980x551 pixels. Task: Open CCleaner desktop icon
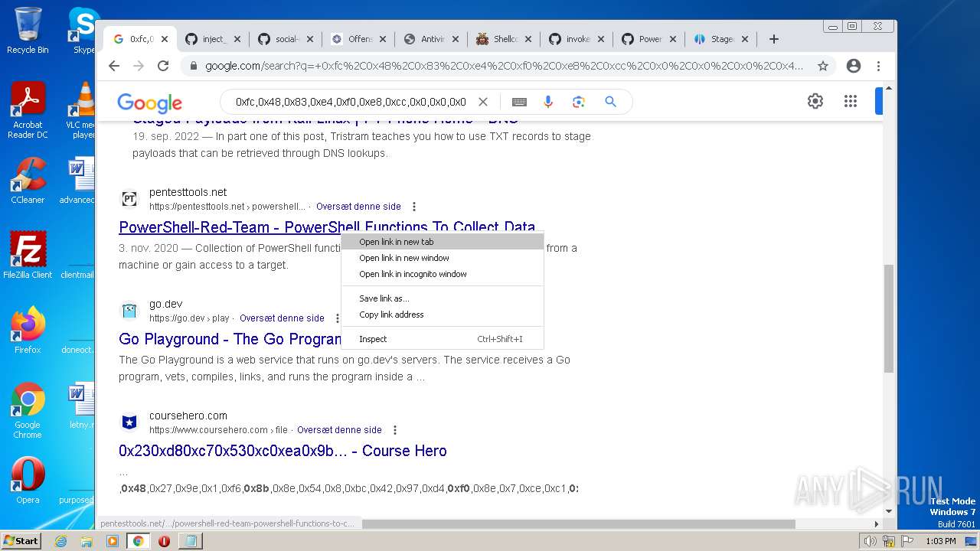click(x=28, y=181)
